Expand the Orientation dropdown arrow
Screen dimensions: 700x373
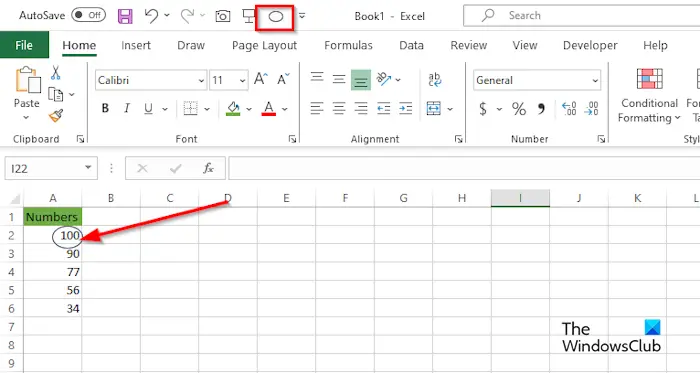pos(398,80)
